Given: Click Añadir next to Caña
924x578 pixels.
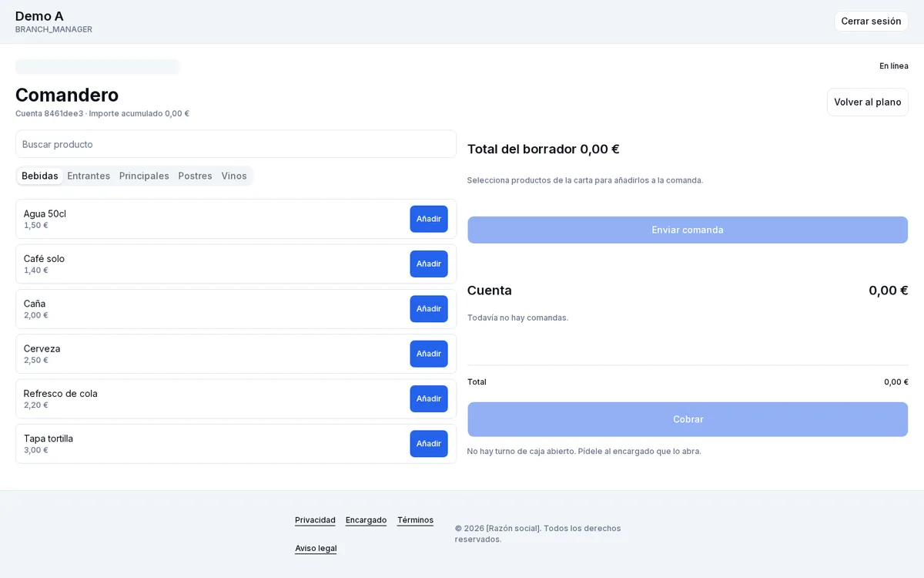Looking at the screenshot, I should pyautogui.click(x=429, y=309).
